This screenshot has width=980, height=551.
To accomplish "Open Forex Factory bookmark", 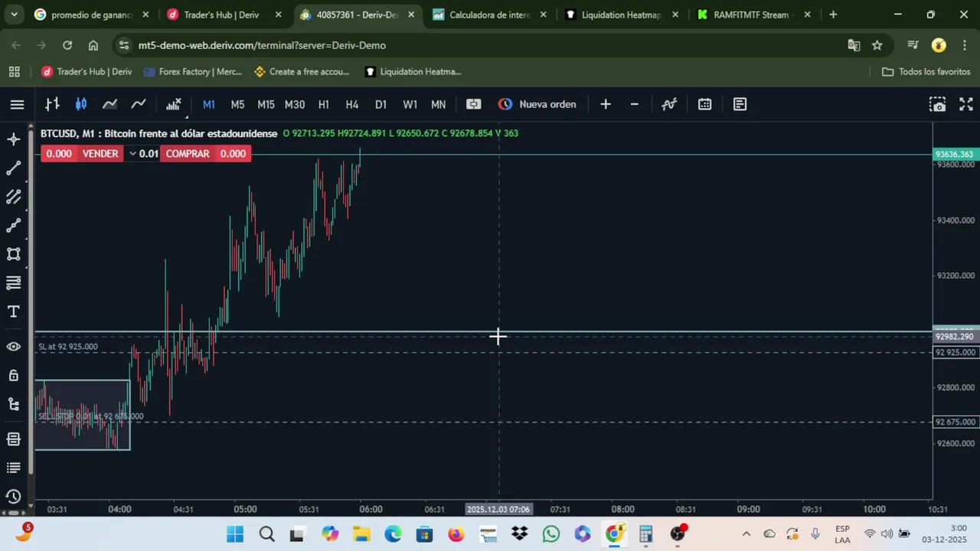I will [193, 71].
